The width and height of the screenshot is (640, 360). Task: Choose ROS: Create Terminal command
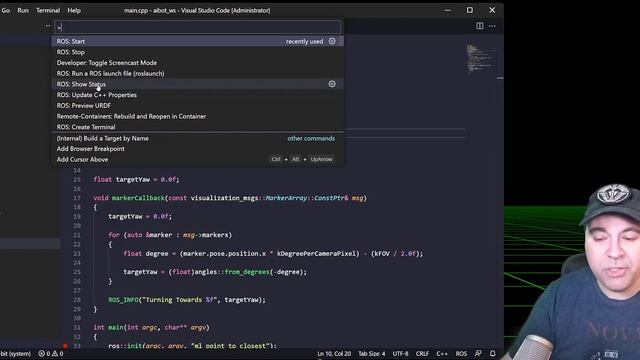click(198, 127)
